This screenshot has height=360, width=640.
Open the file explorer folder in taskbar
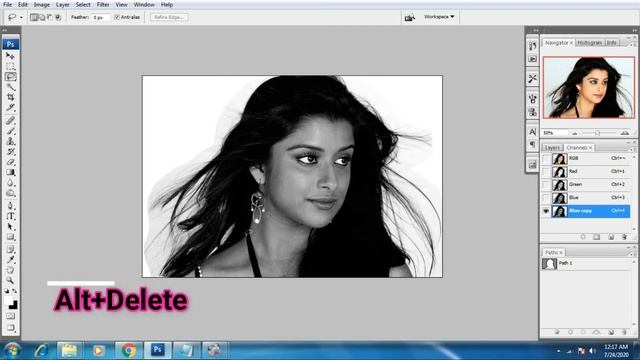click(x=69, y=350)
